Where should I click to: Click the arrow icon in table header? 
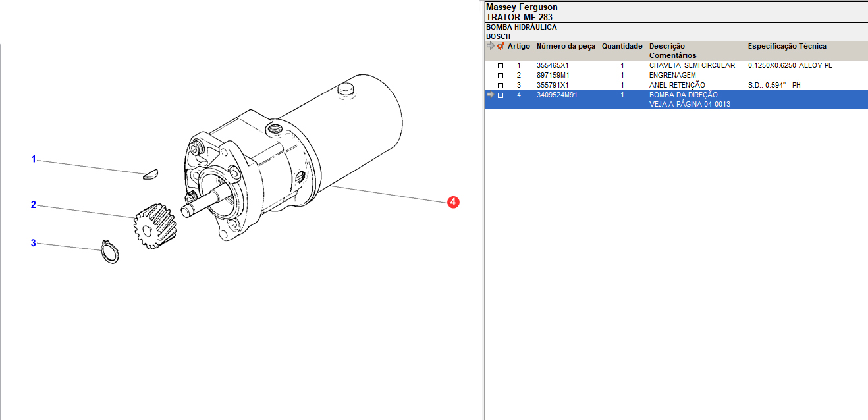click(x=490, y=46)
